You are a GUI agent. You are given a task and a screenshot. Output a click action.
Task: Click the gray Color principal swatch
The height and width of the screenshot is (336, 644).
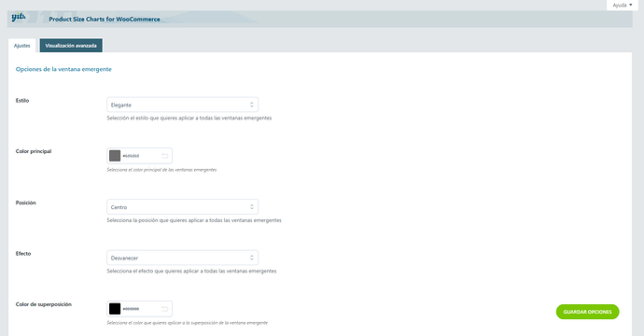point(115,156)
